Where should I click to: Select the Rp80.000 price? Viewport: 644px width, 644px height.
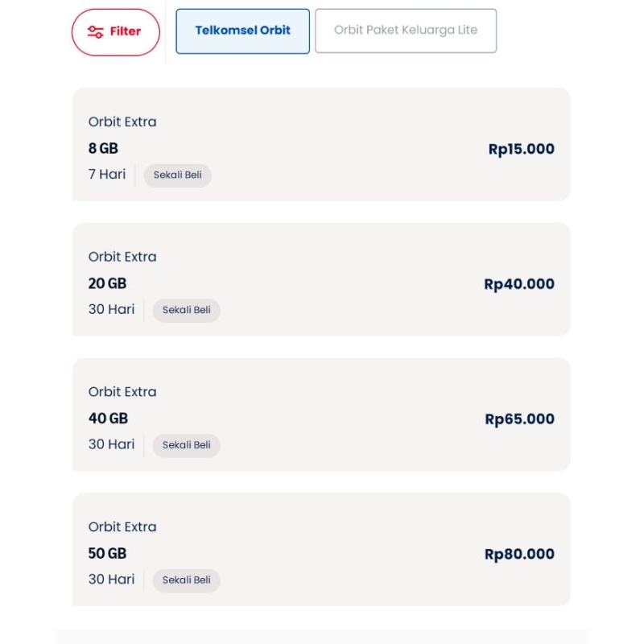point(519,555)
